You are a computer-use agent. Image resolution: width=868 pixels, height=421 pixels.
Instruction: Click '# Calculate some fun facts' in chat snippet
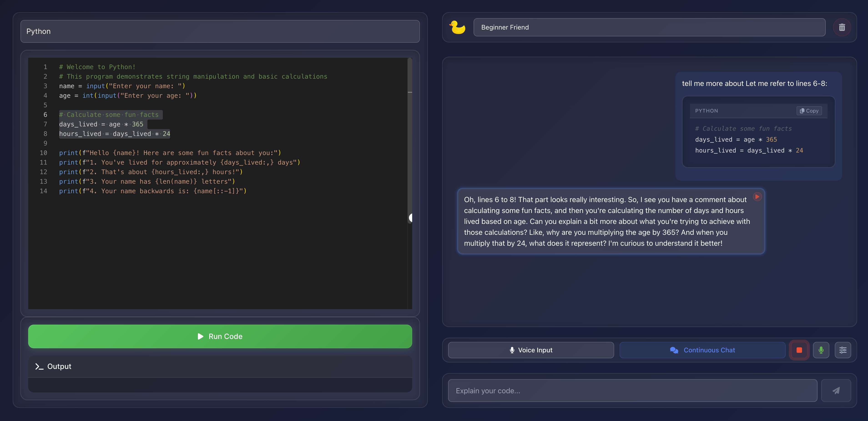click(x=743, y=129)
